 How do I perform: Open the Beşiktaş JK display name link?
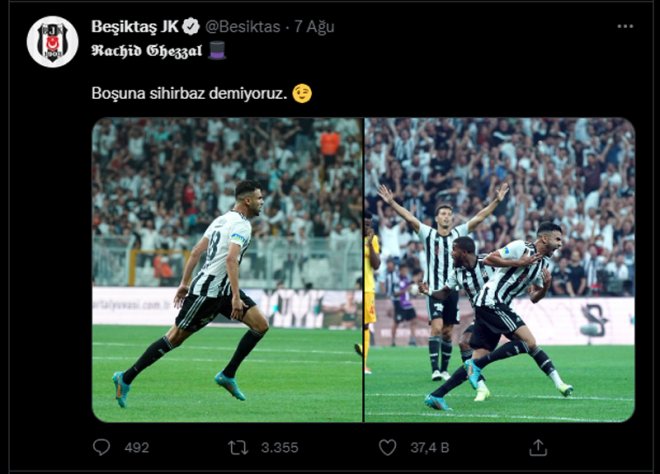(x=134, y=26)
